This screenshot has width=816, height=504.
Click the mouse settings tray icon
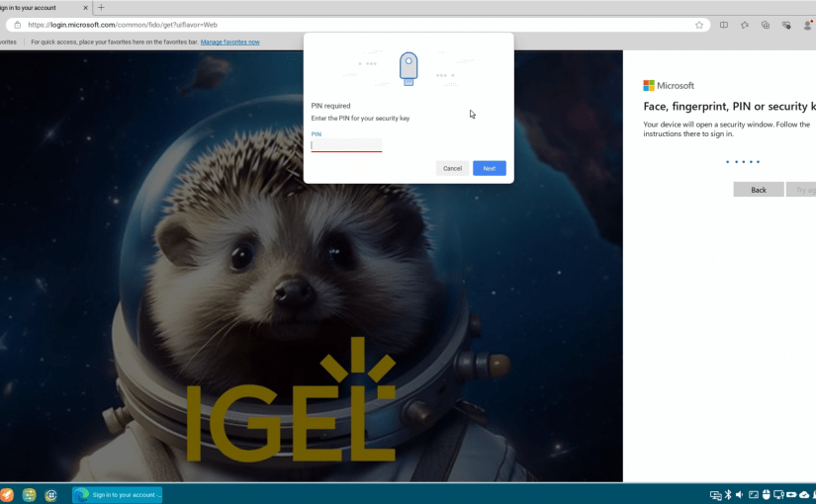click(x=766, y=495)
